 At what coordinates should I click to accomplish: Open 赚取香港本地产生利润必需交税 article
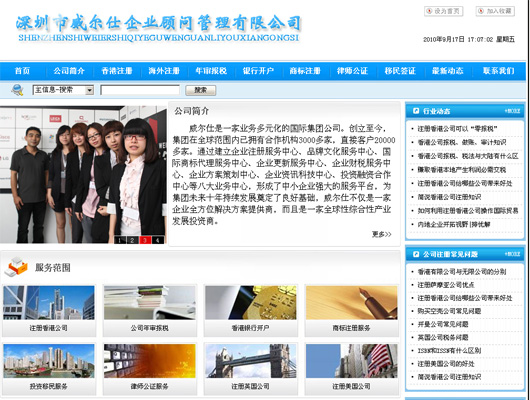(462, 170)
